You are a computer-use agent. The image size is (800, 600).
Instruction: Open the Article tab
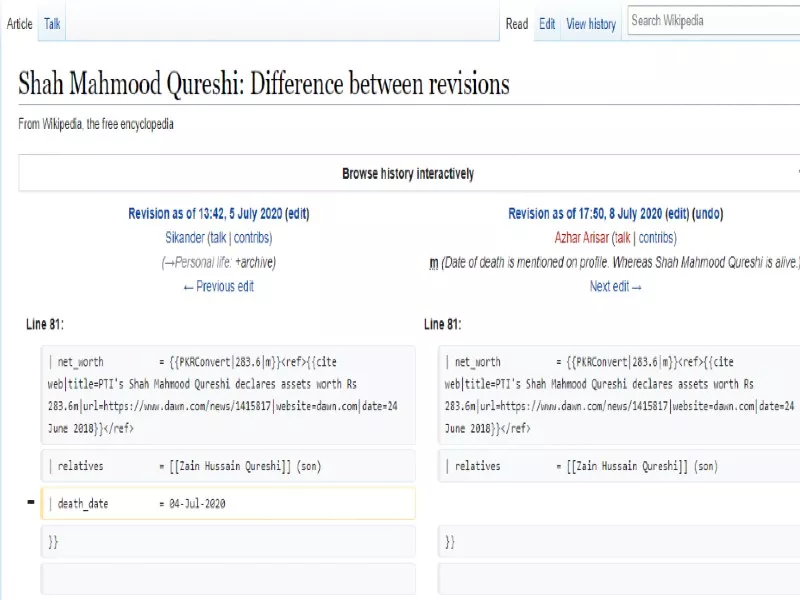point(19,23)
